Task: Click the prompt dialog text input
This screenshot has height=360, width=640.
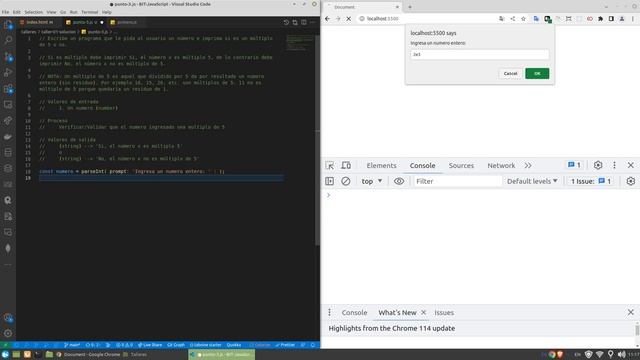Action: click(480, 54)
